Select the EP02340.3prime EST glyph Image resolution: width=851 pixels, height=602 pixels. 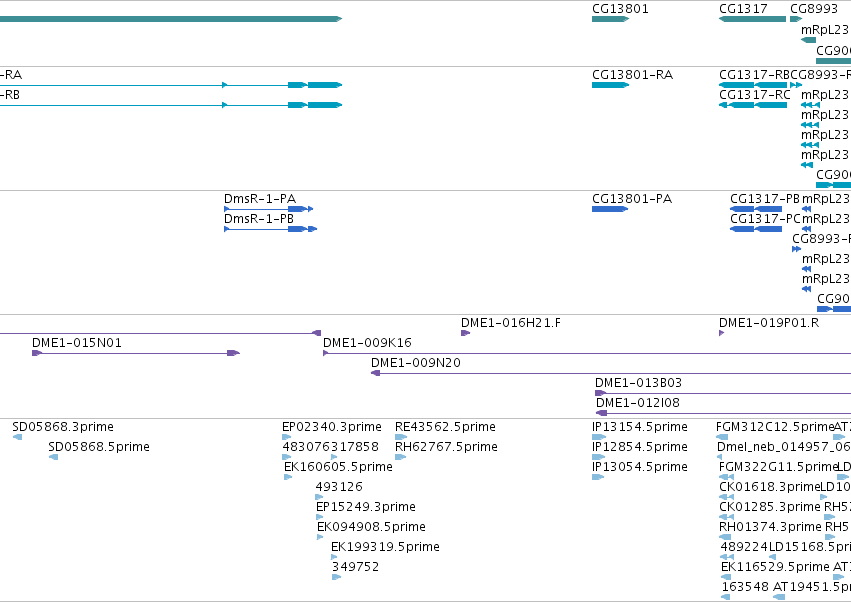tap(287, 437)
